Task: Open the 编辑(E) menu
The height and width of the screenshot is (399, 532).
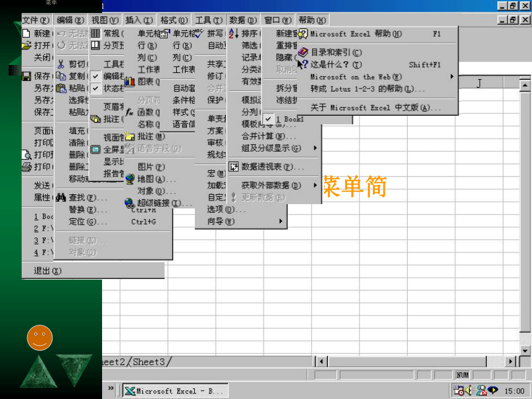Action: [71, 20]
